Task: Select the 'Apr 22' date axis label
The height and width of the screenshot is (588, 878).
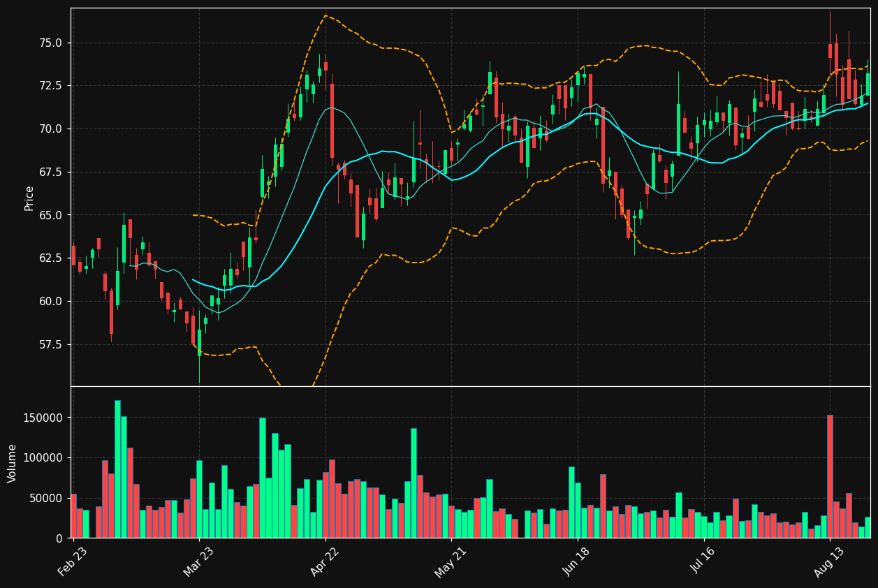Action: (x=325, y=562)
